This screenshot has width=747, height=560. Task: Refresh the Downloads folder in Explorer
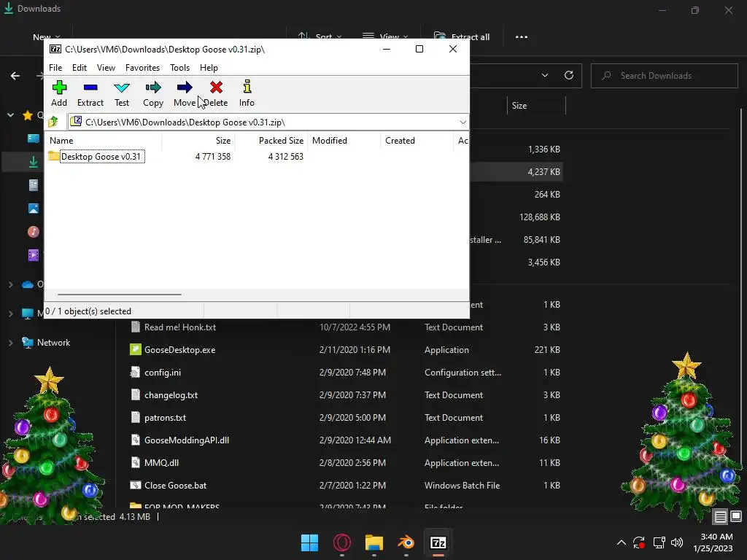(569, 75)
